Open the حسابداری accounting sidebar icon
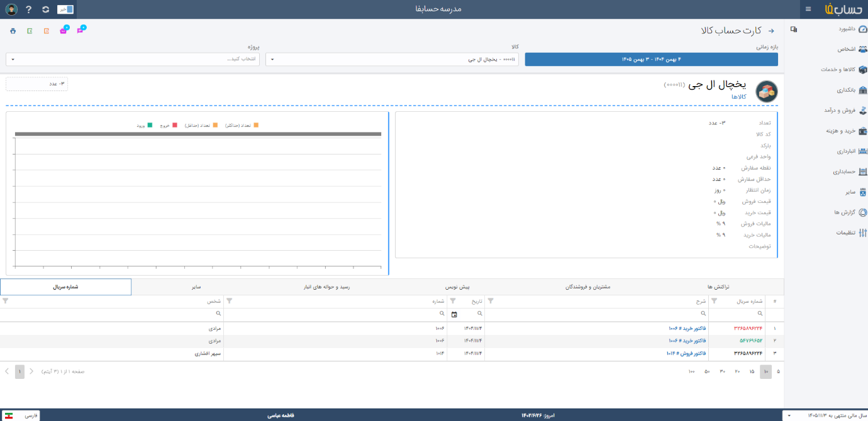 click(x=862, y=172)
